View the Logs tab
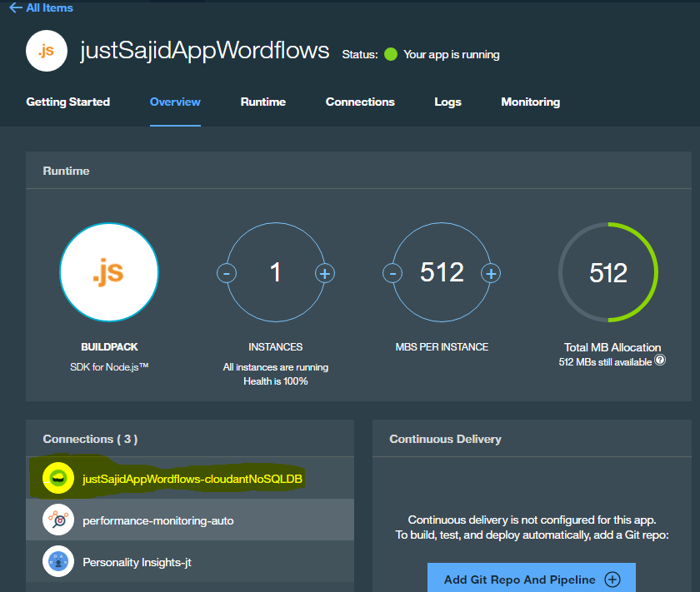 coord(447,102)
